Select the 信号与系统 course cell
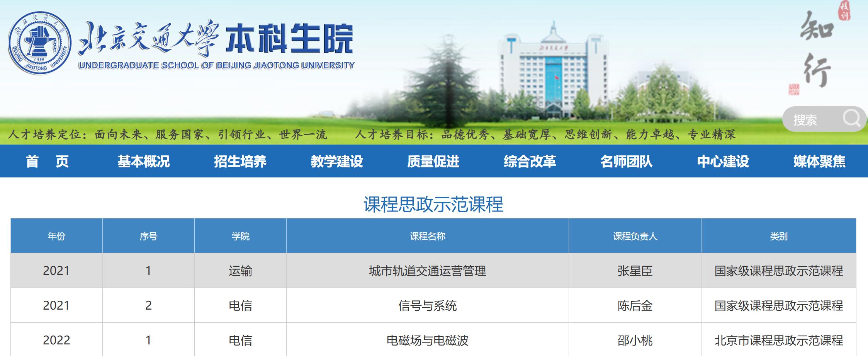Screen dimensions: 868x356 pos(428,305)
